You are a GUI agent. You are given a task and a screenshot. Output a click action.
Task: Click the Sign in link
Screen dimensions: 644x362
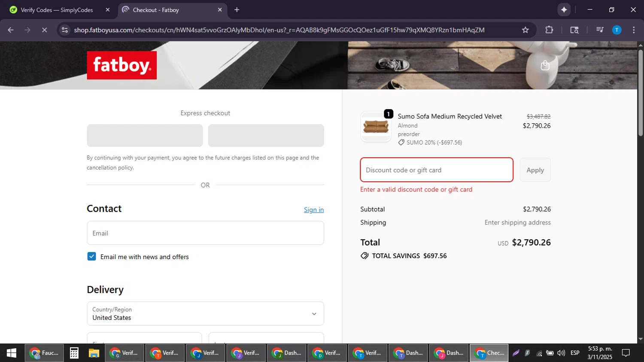pos(314,210)
